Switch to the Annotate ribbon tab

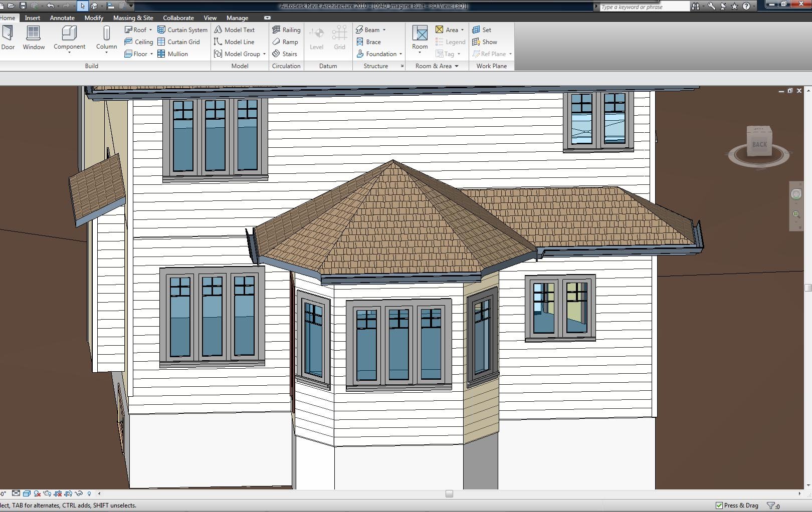(x=62, y=18)
